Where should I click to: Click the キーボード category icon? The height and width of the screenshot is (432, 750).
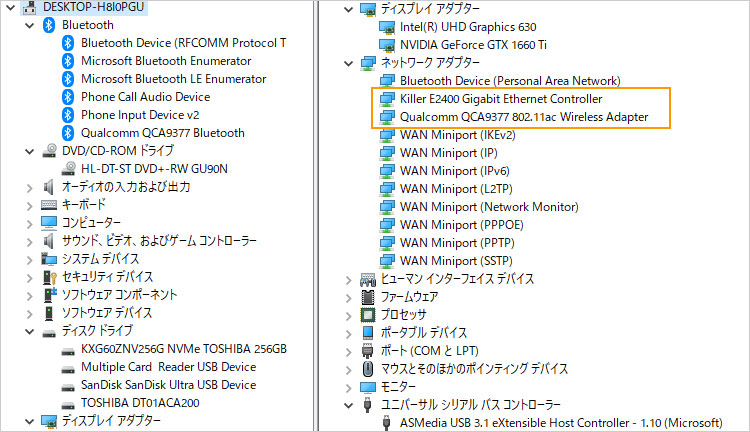point(49,205)
